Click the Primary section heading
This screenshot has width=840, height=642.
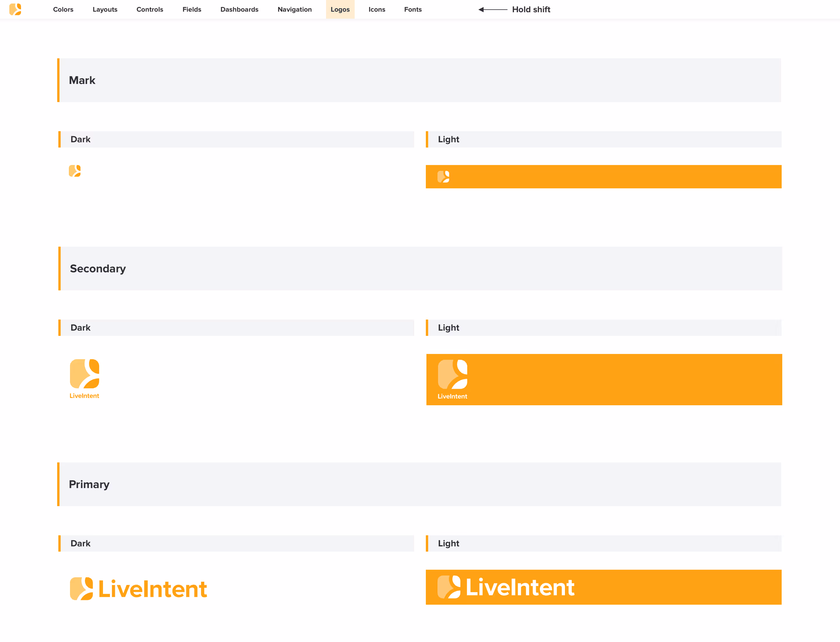tap(89, 485)
